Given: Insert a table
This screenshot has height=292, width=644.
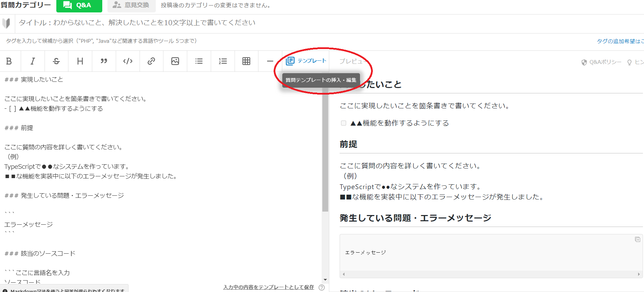Looking at the screenshot, I should [x=246, y=61].
